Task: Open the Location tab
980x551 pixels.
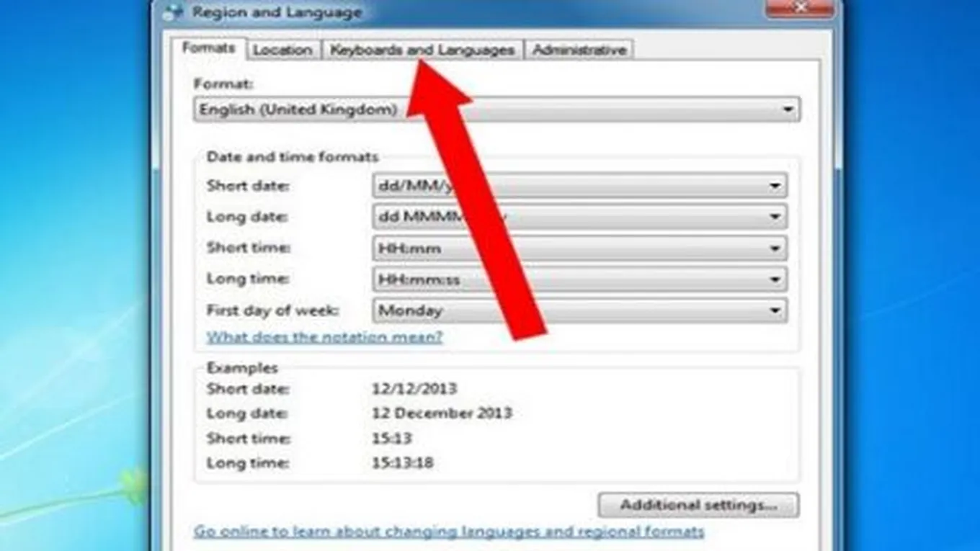Action: pos(282,50)
